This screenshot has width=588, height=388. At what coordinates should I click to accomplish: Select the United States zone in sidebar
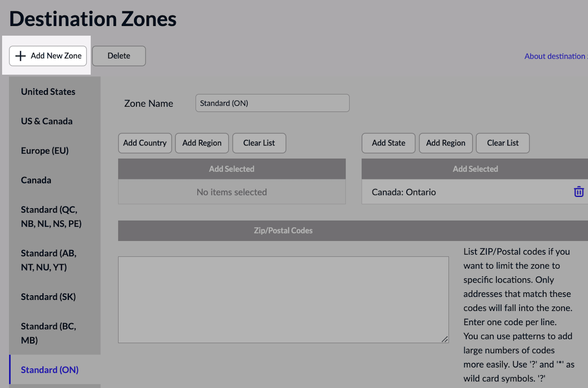[48, 91]
